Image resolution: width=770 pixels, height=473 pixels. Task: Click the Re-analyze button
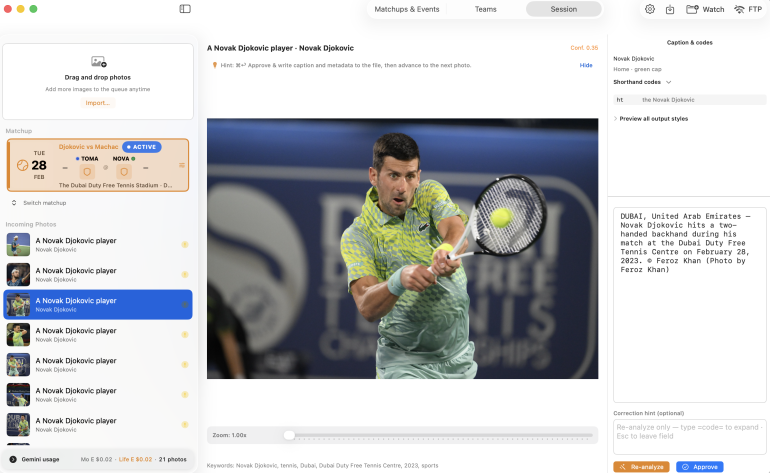(x=641, y=467)
